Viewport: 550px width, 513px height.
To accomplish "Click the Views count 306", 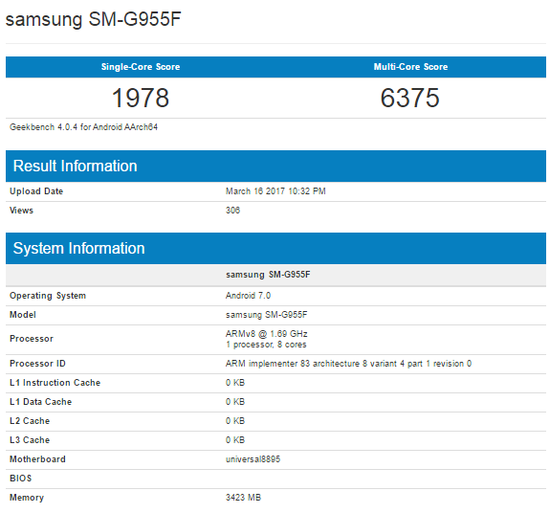I will [x=233, y=210].
